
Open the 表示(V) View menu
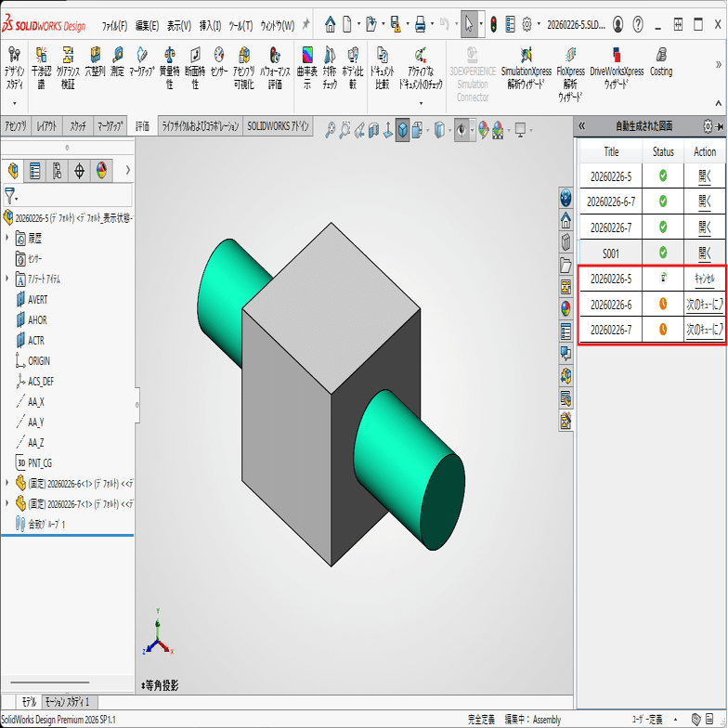pos(179,26)
